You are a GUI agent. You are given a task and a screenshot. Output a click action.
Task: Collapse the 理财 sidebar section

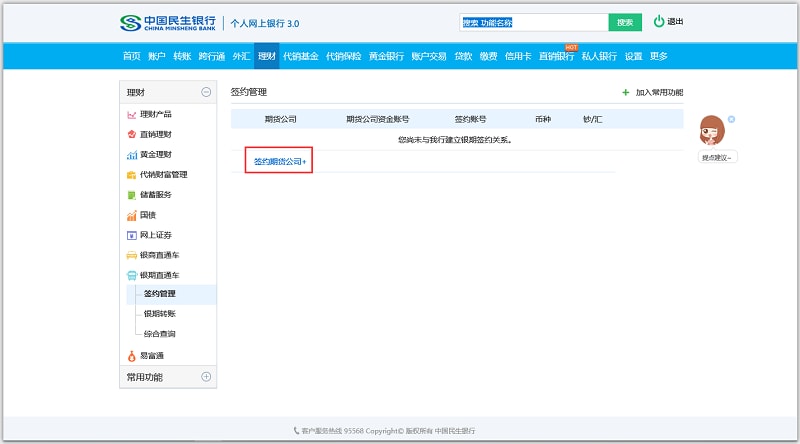coord(206,92)
